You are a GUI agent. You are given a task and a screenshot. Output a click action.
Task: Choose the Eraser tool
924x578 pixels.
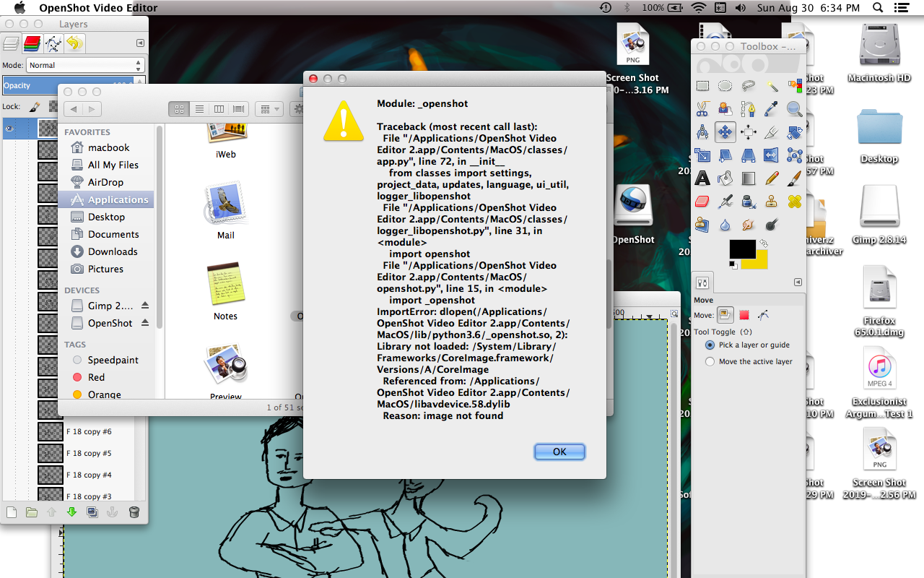coord(702,201)
